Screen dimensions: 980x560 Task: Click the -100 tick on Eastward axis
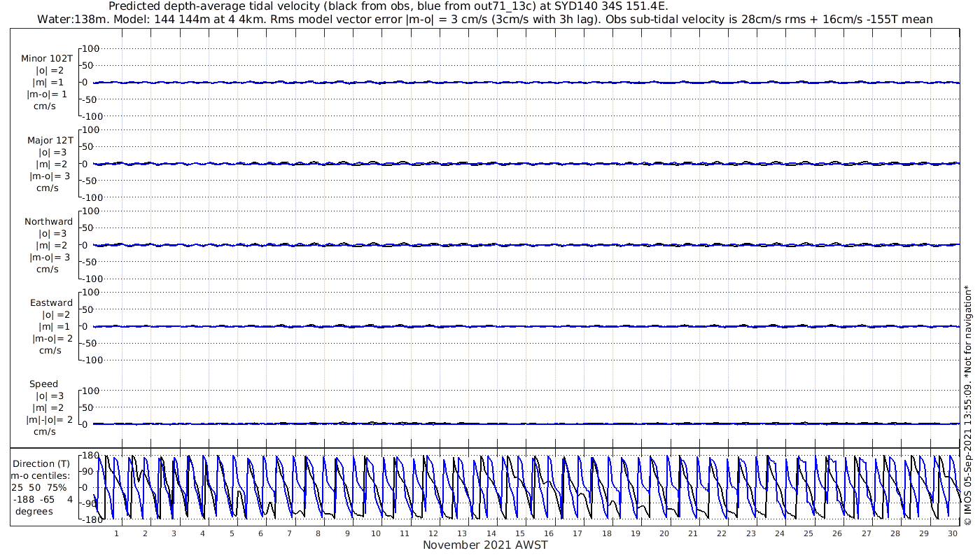(x=90, y=360)
